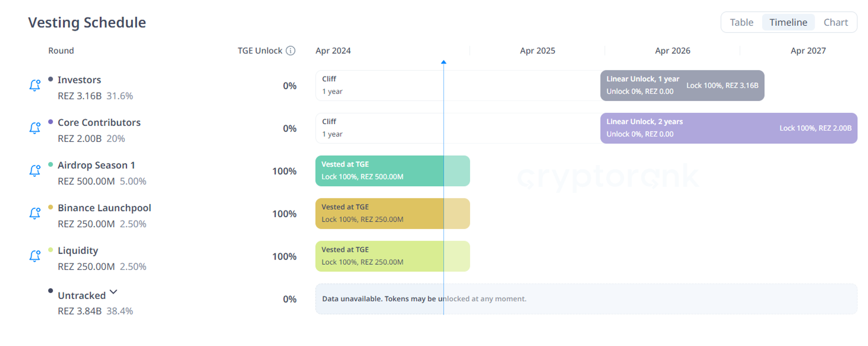The image size is (868, 346).
Task: Click the Investors 1 year Cliff segment
Action: point(458,86)
